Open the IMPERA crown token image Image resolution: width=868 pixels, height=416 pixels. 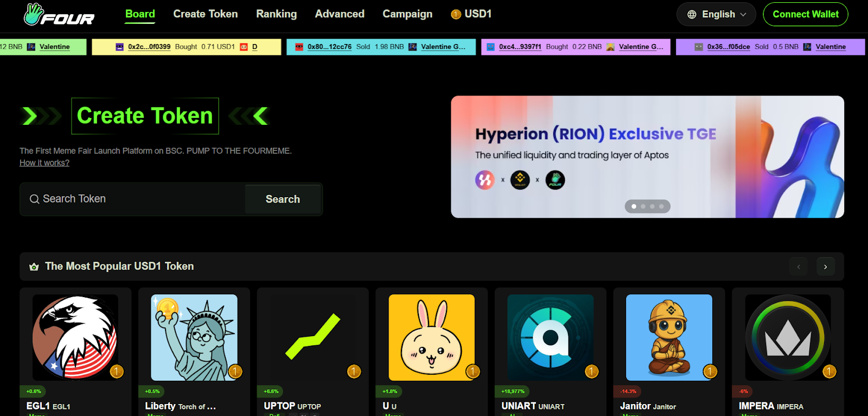[x=788, y=337]
